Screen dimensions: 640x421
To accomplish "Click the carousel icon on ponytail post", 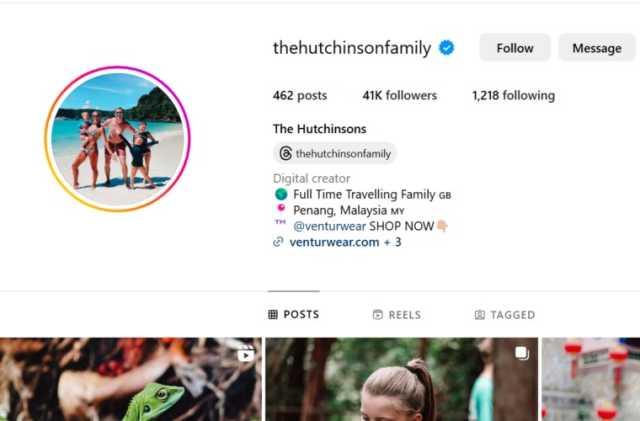I will tap(522, 353).
